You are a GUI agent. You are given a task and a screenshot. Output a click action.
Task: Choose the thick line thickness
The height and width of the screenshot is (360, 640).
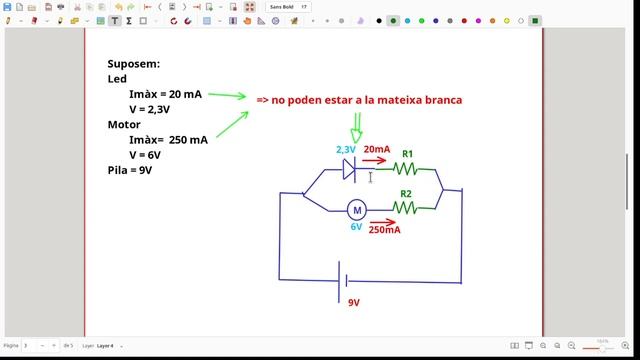click(341, 21)
